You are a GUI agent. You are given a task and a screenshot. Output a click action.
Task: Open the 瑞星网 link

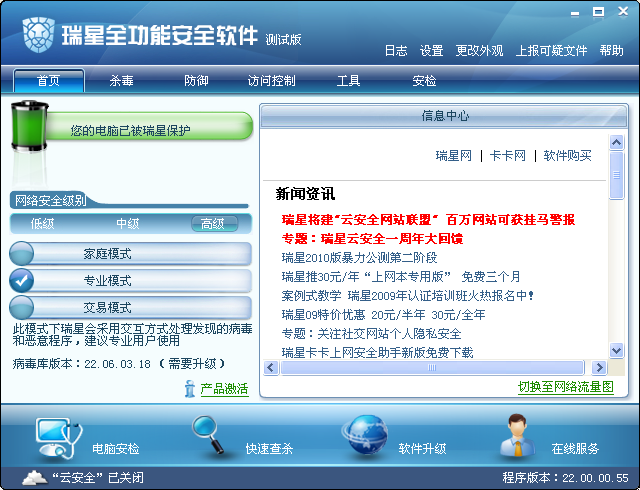click(453, 156)
